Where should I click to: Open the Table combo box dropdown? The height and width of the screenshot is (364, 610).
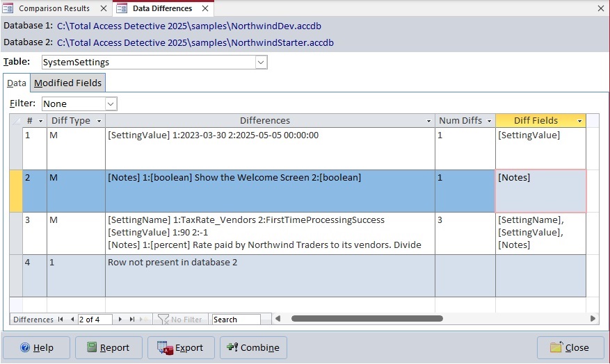[261, 63]
